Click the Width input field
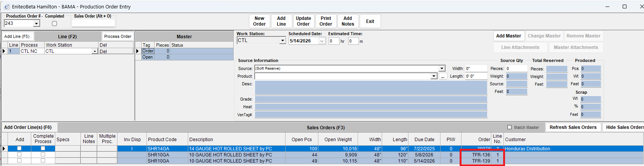 [476, 68]
